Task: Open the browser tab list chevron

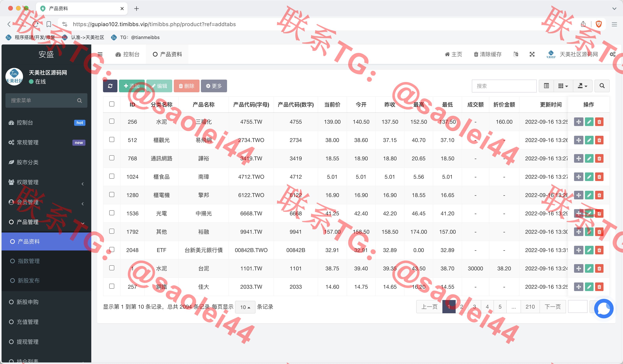Action: pos(614,9)
